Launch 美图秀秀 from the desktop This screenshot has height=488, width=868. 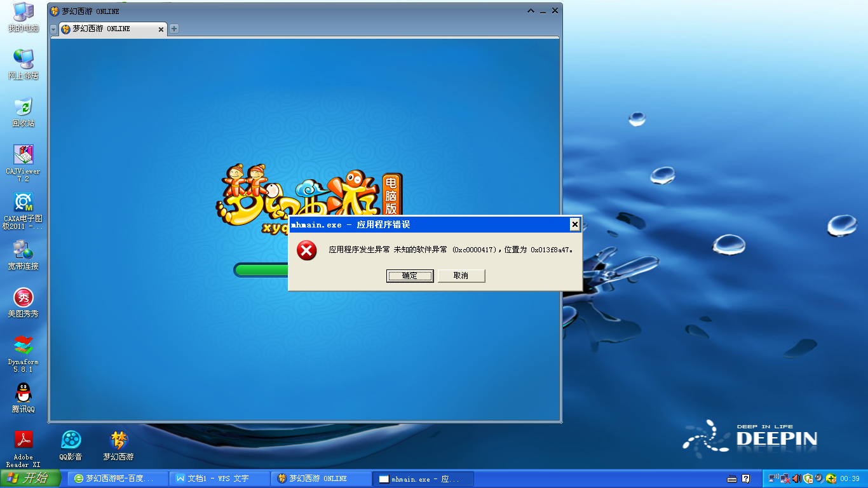click(x=24, y=302)
